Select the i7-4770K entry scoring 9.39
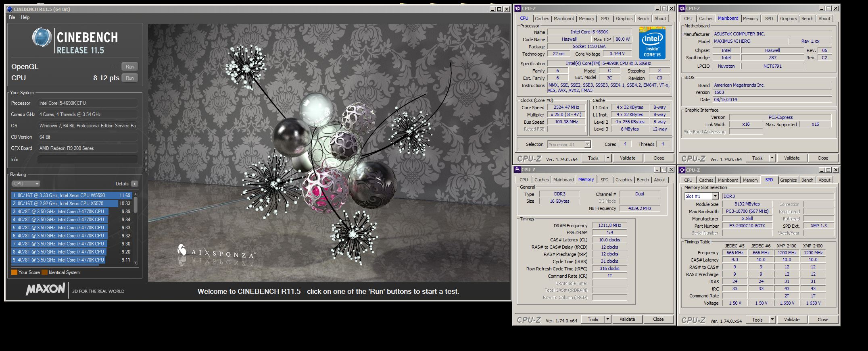Screen dimensions: 868x351 point(72,212)
